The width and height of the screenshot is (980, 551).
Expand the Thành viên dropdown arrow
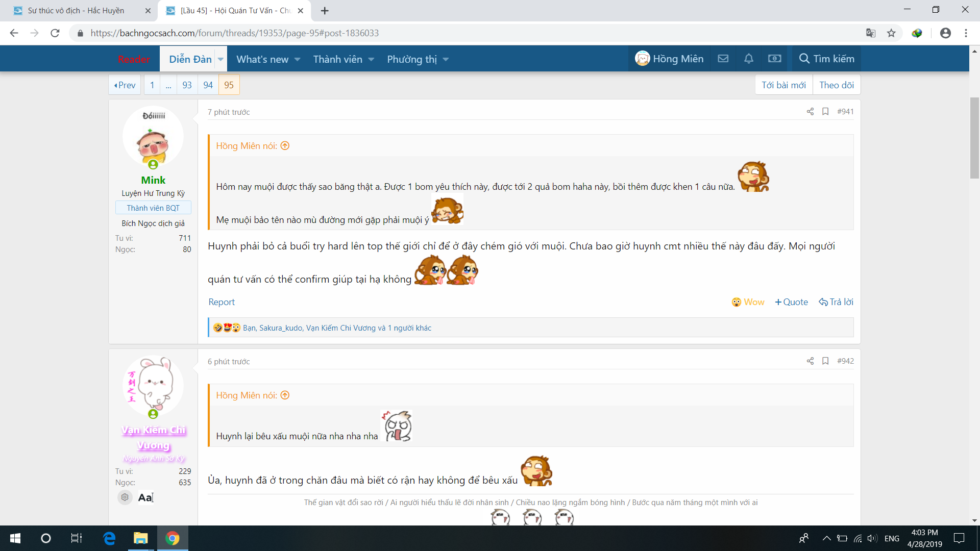[x=371, y=59]
